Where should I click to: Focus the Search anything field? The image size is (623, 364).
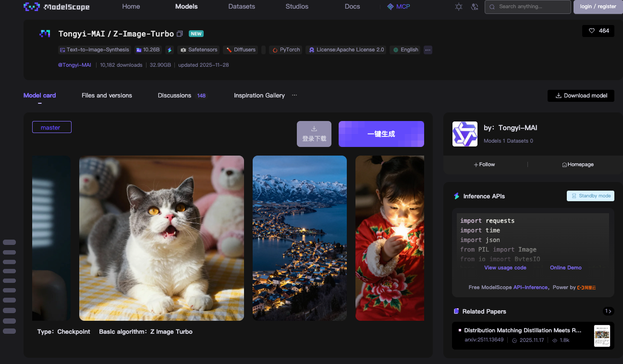(527, 7)
